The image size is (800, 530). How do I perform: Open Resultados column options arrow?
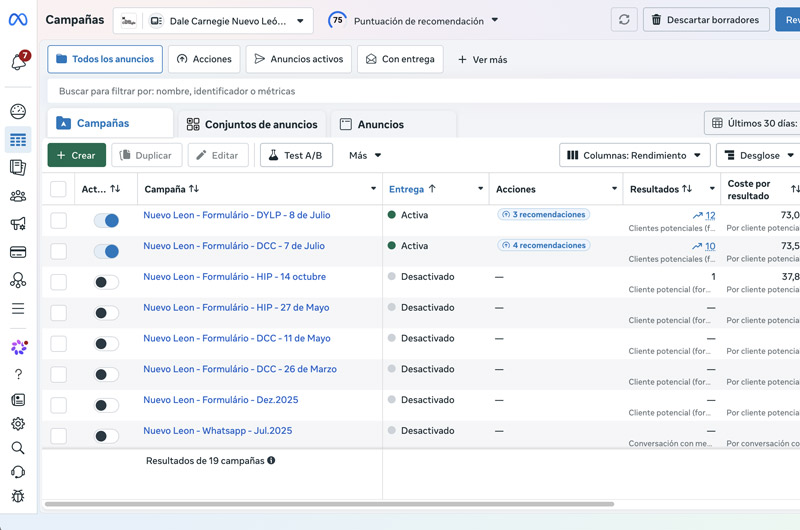pos(712,189)
